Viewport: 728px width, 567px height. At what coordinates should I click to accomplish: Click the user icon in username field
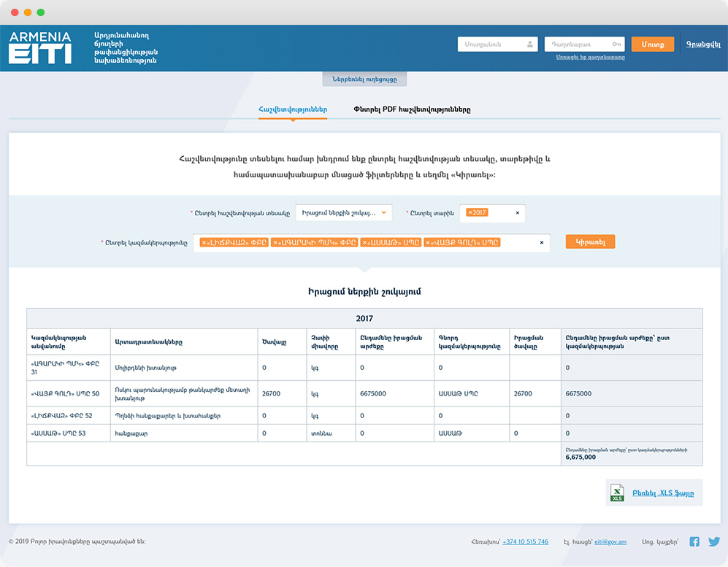pos(529,44)
